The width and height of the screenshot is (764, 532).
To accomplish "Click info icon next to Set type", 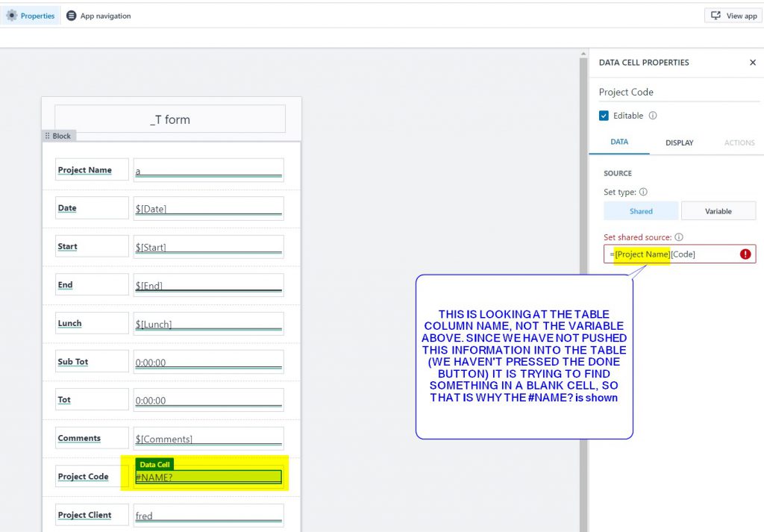I will click(643, 193).
